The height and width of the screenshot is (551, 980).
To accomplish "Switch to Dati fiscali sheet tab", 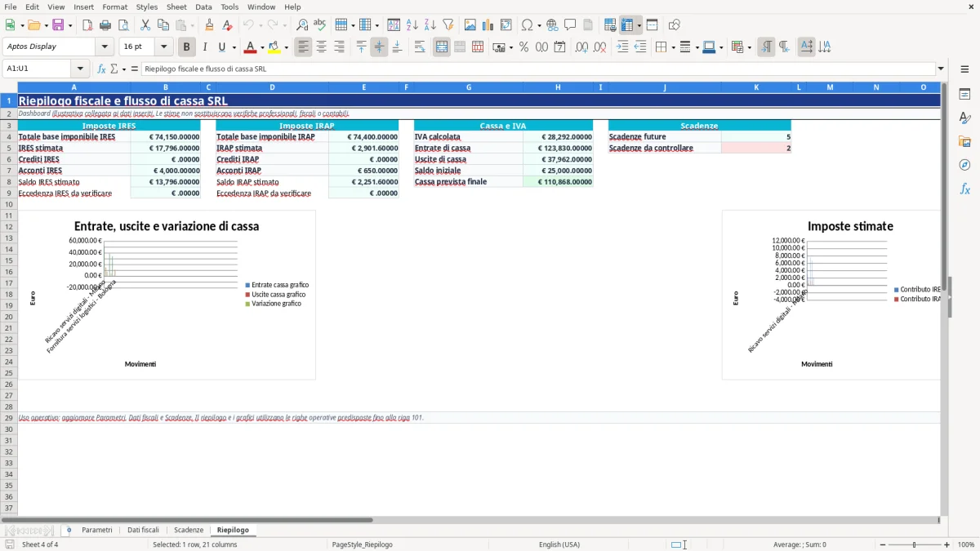I will coord(143,531).
